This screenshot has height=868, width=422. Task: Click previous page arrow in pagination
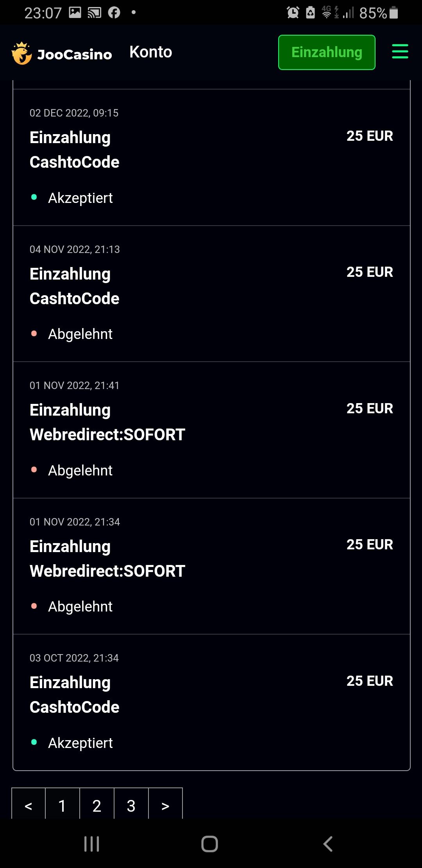click(x=29, y=805)
